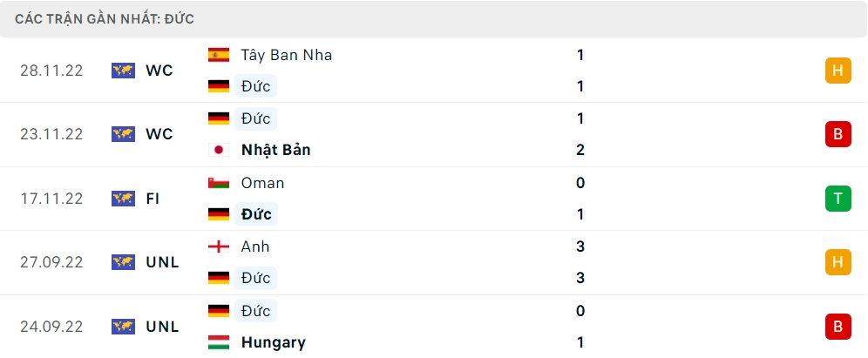Click the UNL icon on 24.09.22 row
868x358 pixels.
pyautogui.click(x=123, y=327)
